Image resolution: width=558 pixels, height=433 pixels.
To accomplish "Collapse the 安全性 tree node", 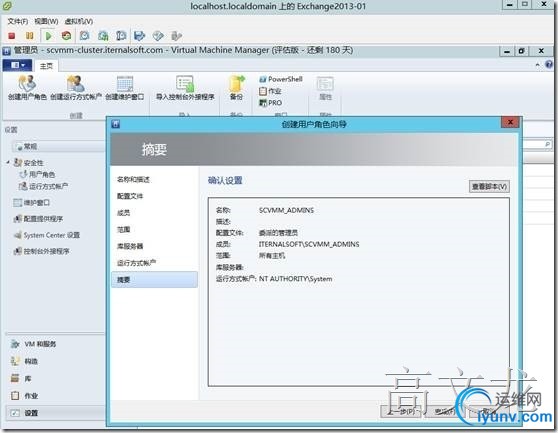I will [8, 162].
